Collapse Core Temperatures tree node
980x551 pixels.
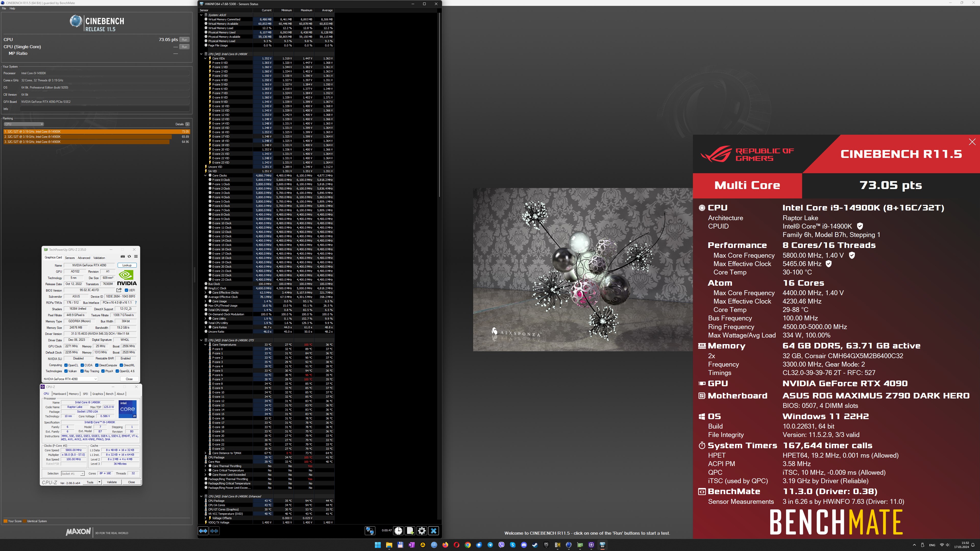(x=205, y=345)
